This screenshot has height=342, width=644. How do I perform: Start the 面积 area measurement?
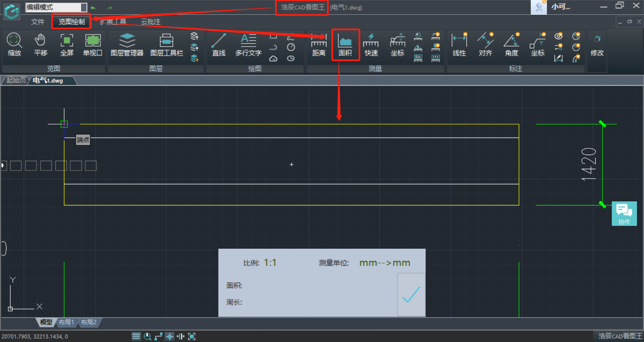coord(345,45)
